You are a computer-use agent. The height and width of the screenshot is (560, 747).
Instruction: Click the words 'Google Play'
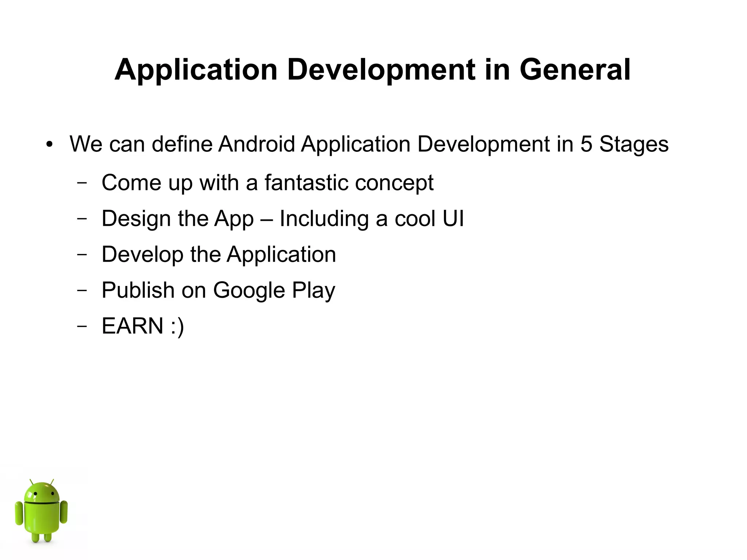coord(274,290)
